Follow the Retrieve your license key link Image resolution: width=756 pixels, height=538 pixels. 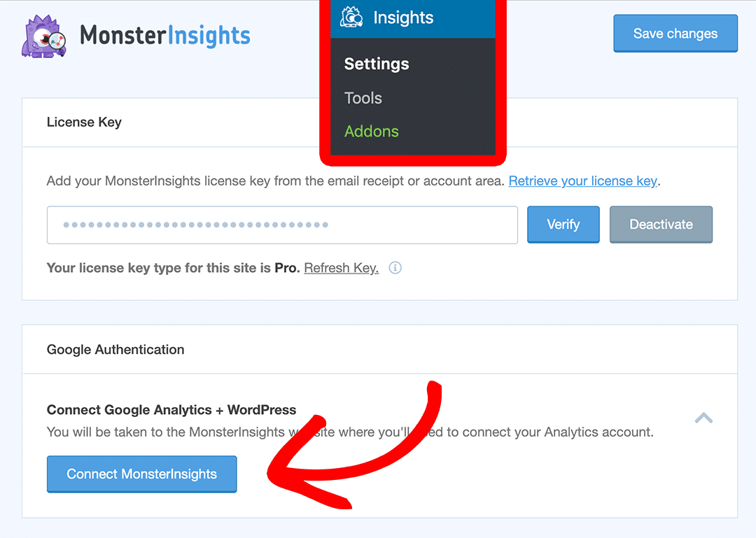tap(582, 181)
